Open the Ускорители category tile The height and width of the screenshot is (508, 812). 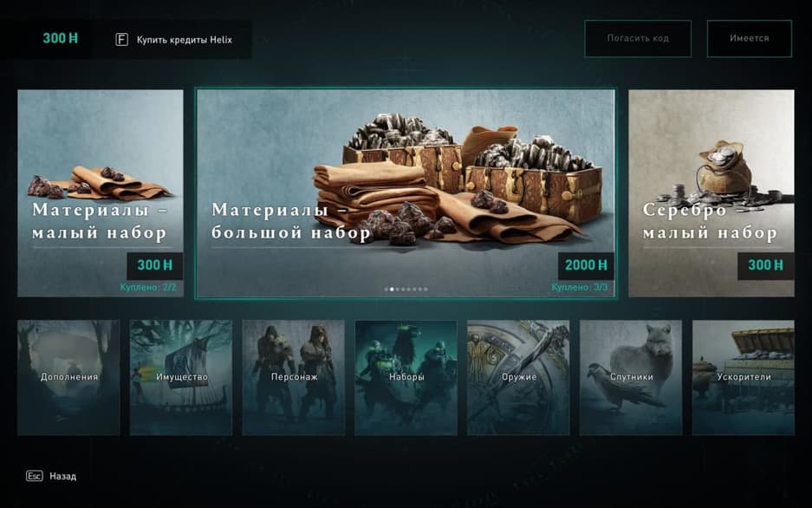[x=744, y=377]
